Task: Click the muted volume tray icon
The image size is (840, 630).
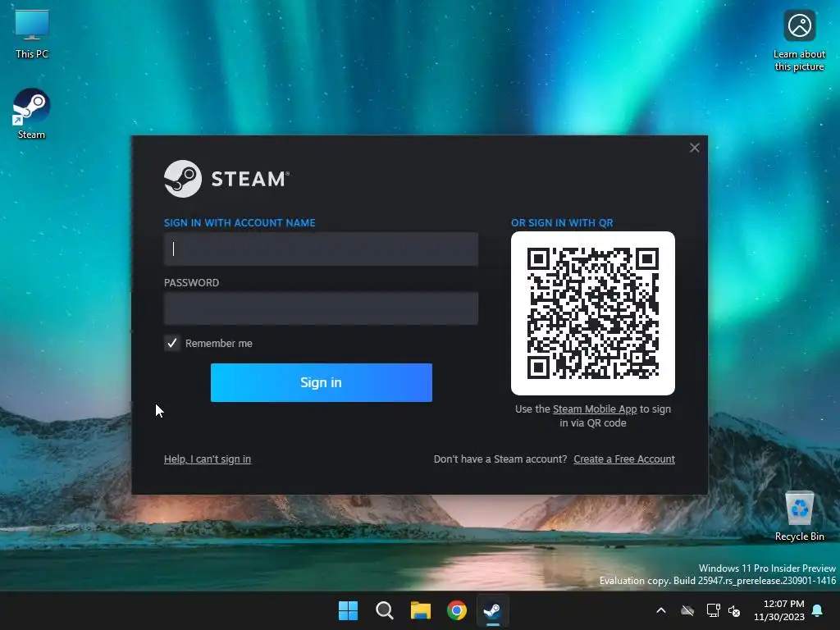Action: pos(734,610)
